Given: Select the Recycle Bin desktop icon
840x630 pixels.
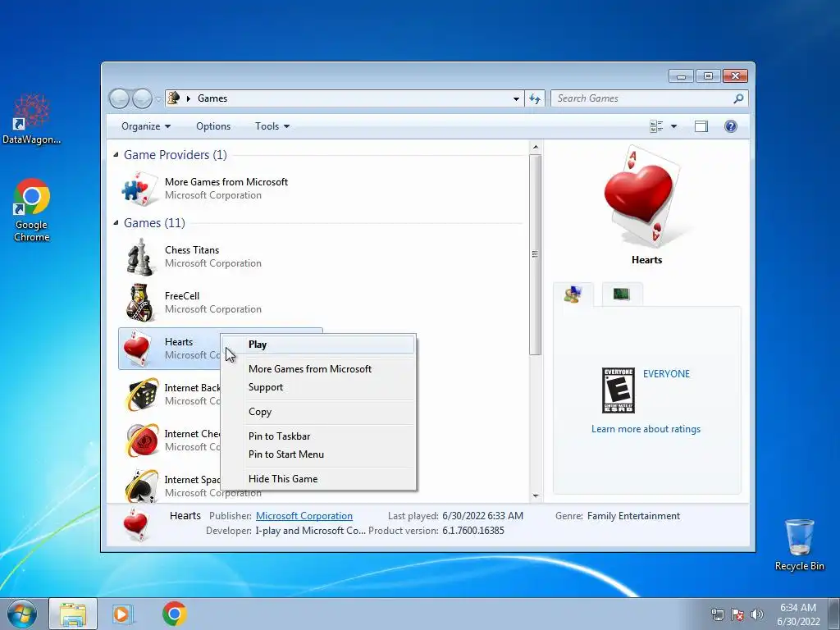Looking at the screenshot, I should 799,545.
